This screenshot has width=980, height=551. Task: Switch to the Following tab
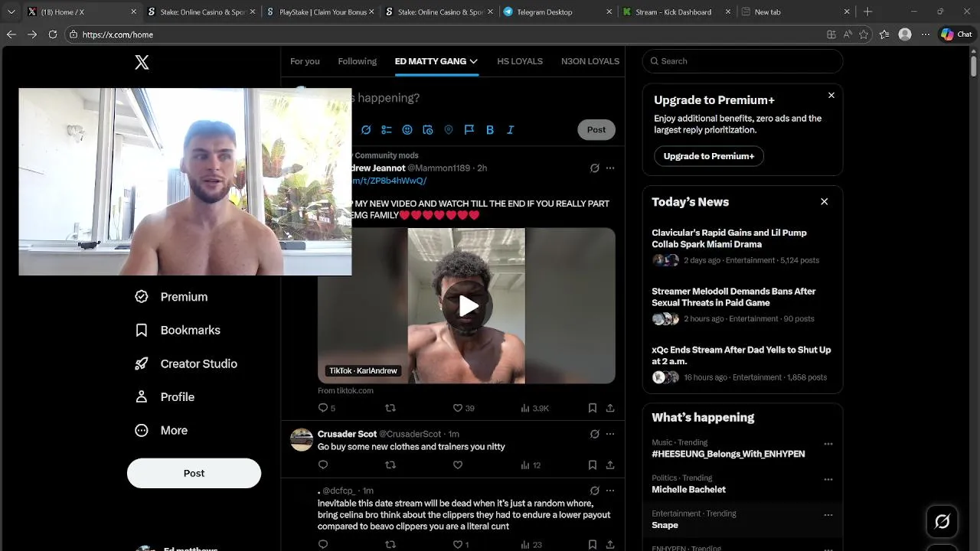coord(358,61)
